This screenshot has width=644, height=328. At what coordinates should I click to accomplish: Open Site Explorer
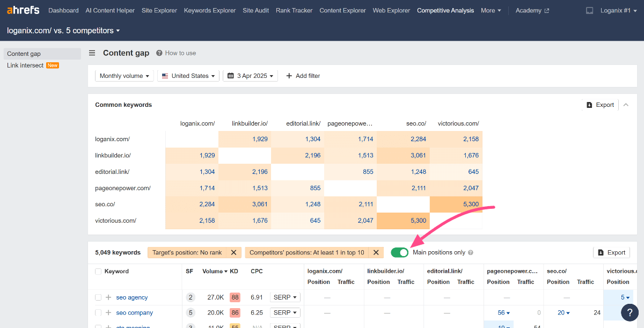click(x=159, y=10)
